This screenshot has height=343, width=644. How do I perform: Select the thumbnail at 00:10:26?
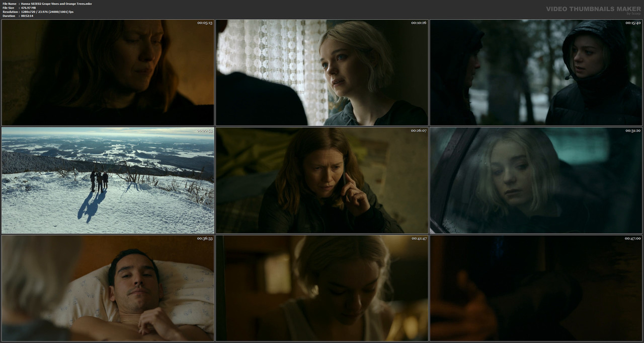322,73
